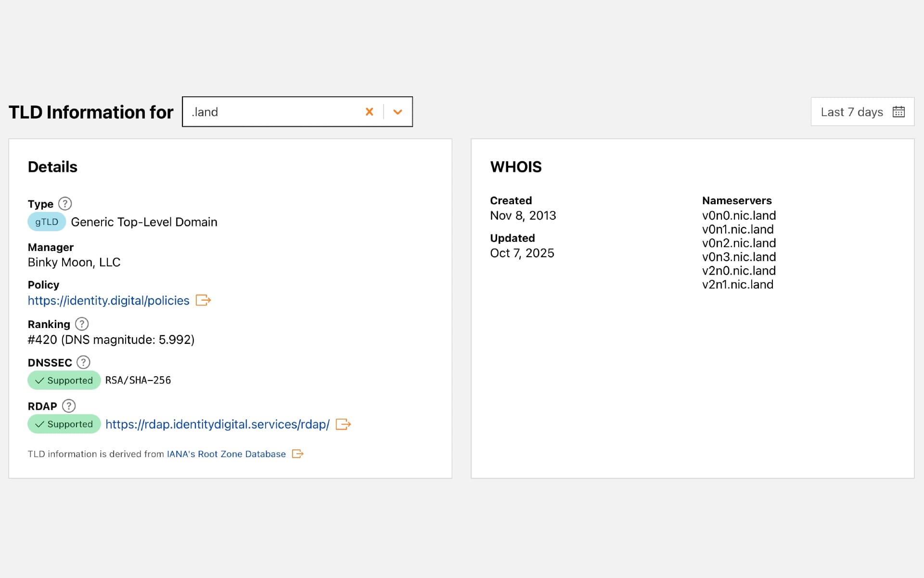
Task: Click the help icon next to RDAP
Action: [69, 406]
